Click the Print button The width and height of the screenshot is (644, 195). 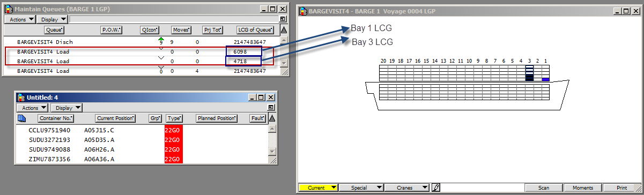[x=622, y=188]
